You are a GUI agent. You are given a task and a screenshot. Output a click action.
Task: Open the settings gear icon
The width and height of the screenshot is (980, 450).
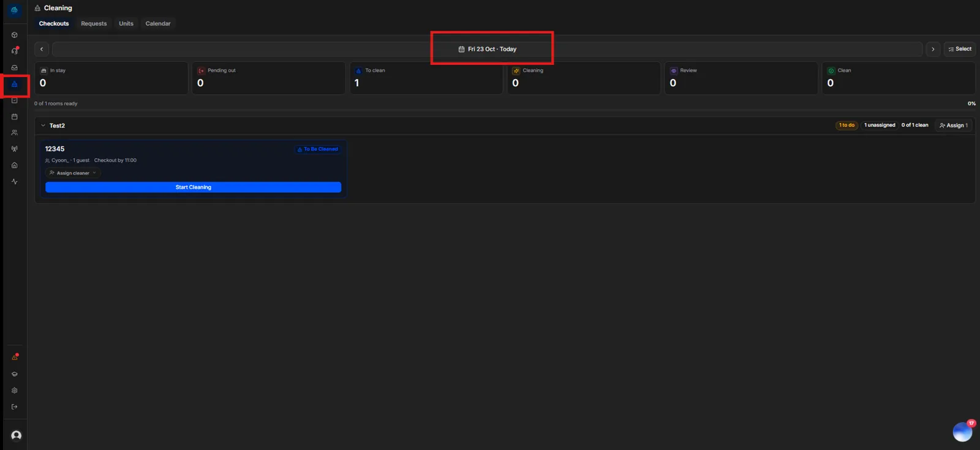(15, 391)
